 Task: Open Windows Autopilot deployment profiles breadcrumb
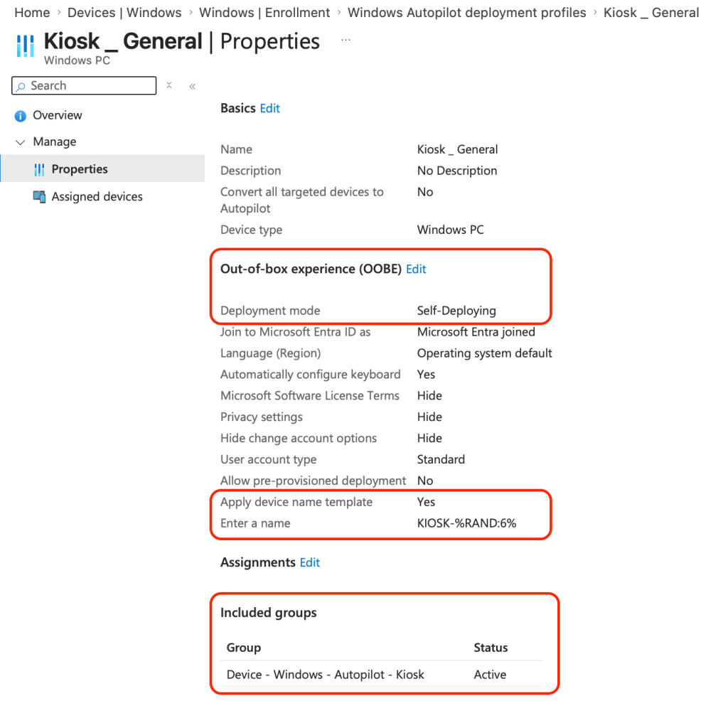[466, 13]
